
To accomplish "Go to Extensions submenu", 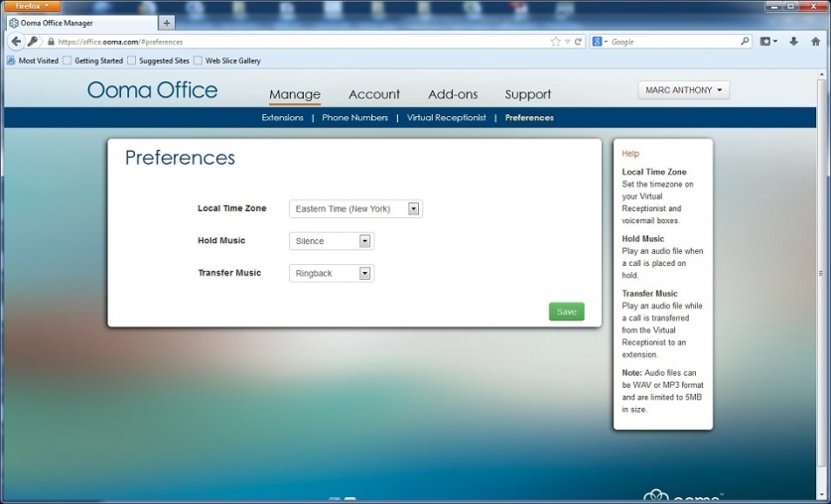I will tap(283, 117).
